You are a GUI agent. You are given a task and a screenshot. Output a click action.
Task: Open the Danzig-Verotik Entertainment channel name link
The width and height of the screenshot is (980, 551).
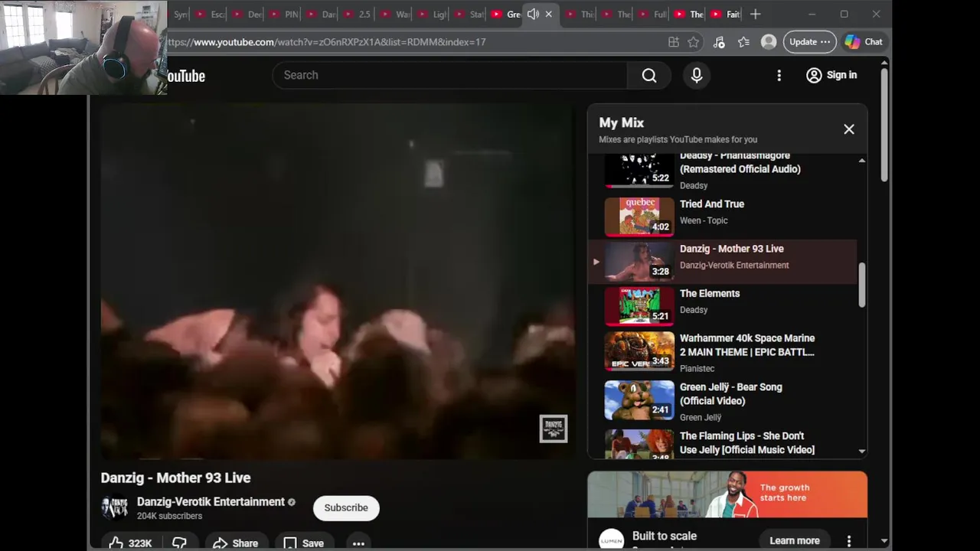(x=211, y=502)
